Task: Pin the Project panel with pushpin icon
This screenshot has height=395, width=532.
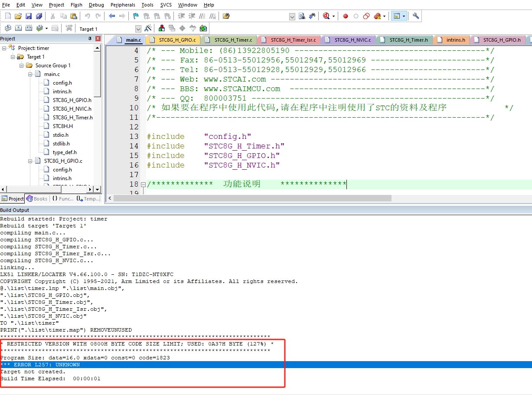Action: (x=90, y=39)
